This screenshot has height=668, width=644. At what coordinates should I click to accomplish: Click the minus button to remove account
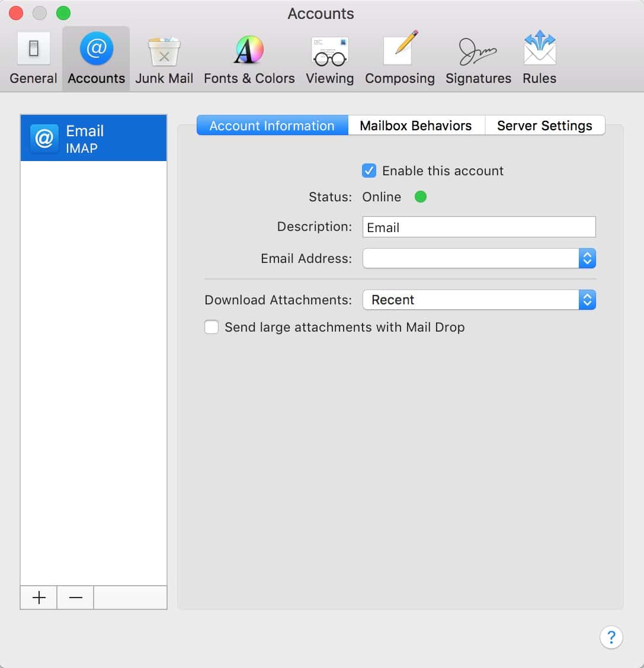[75, 598]
